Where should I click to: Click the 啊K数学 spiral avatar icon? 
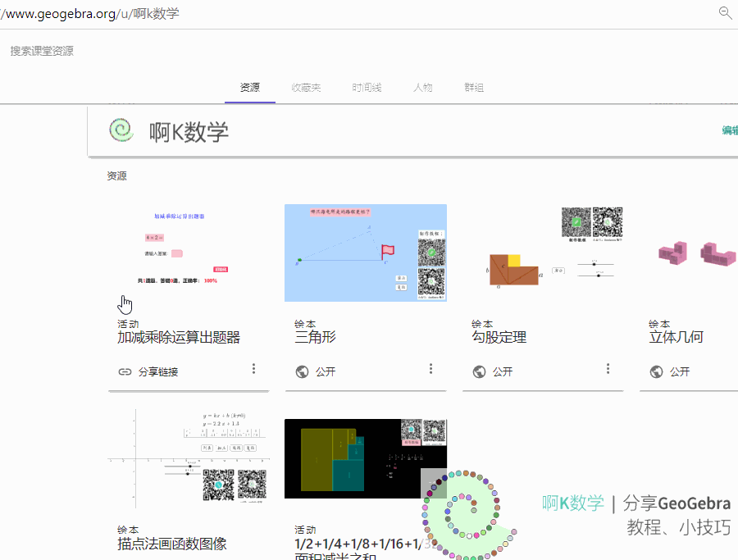click(x=121, y=130)
